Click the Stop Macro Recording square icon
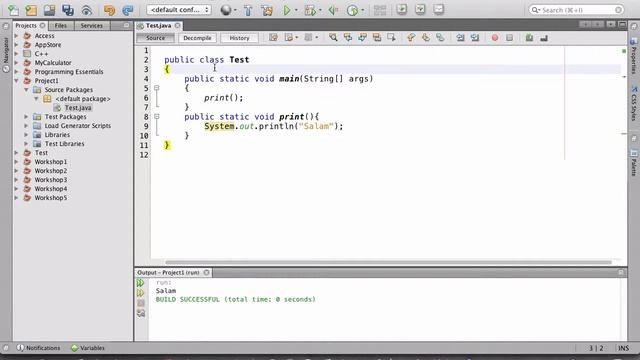The width and height of the screenshot is (640, 360). (509, 38)
